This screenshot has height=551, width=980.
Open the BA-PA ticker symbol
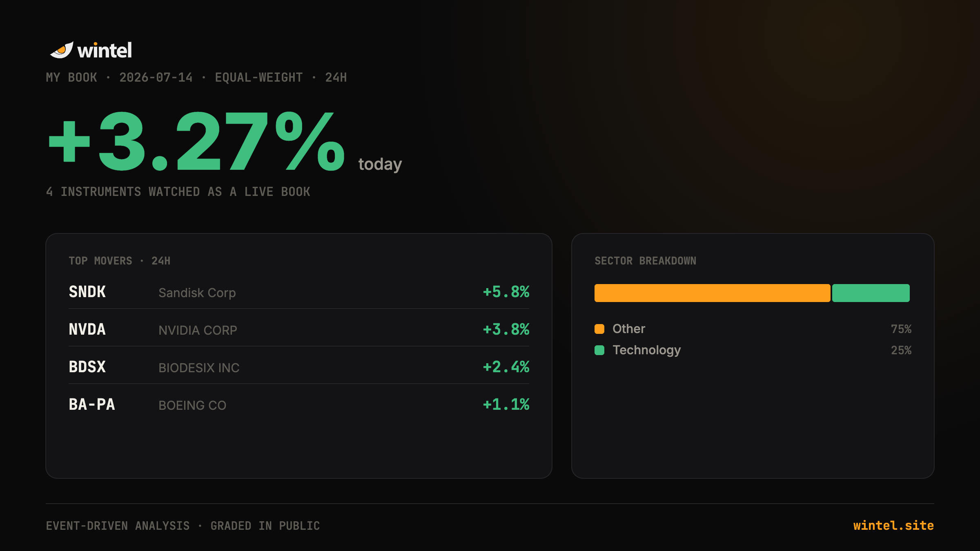pyautogui.click(x=92, y=404)
